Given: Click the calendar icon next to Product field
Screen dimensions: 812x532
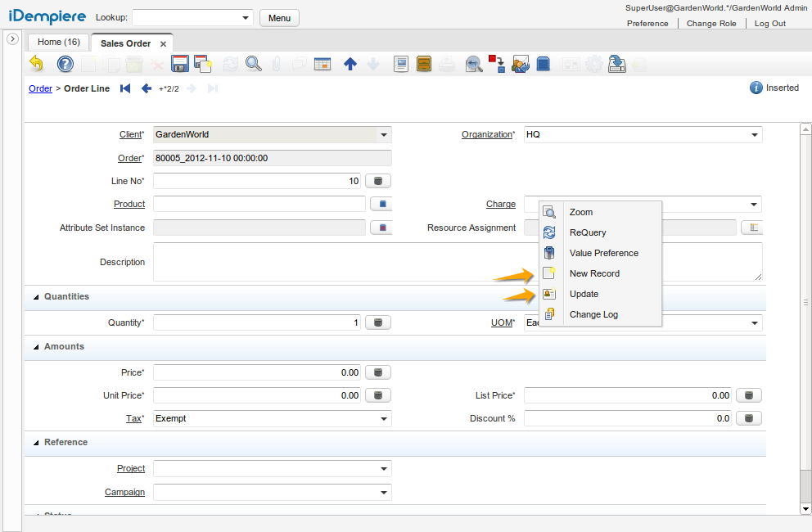Looking at the screenshot, I should [x=381, y=204].
